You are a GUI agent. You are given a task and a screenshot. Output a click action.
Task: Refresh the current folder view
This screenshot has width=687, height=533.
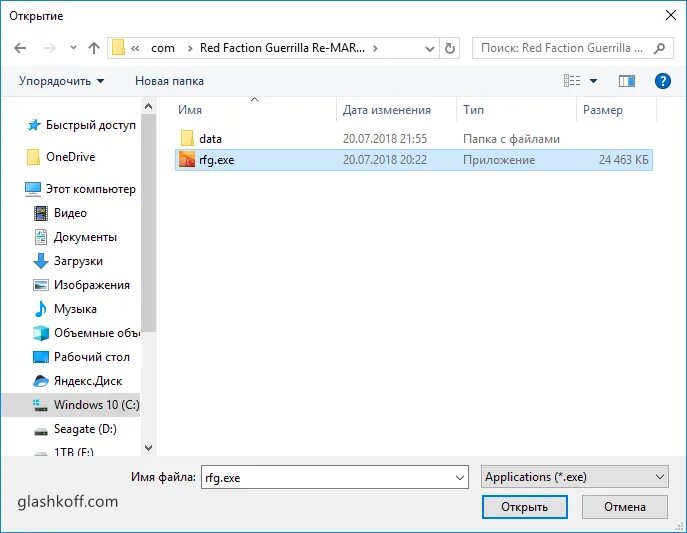coord(450,48)
